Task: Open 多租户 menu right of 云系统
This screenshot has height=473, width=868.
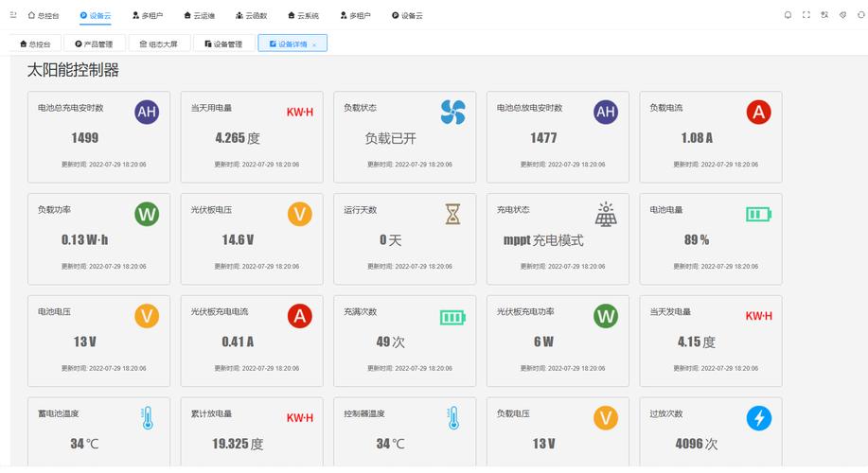Action: click(355, 15)
